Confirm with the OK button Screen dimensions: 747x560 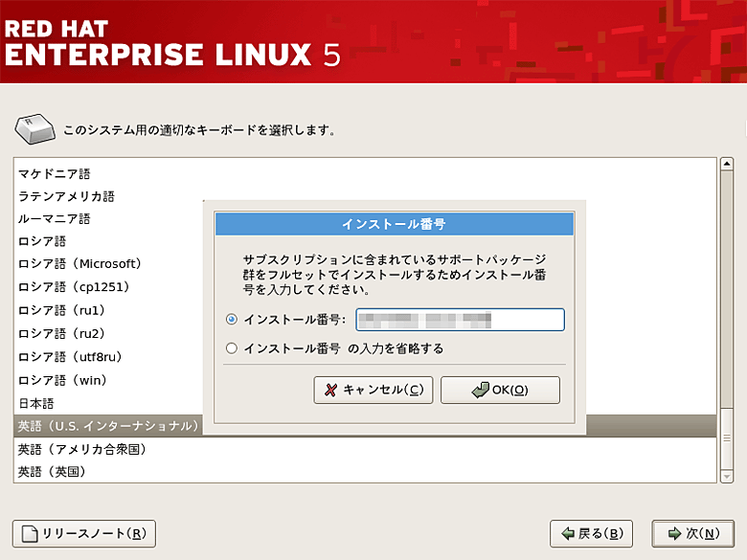pyautogui.click(x=500, y=390)
